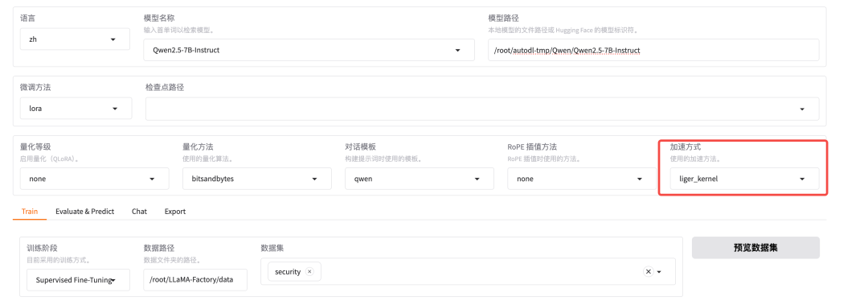
Task: Click the 数据路径 input field
Action: click(195, 279)
